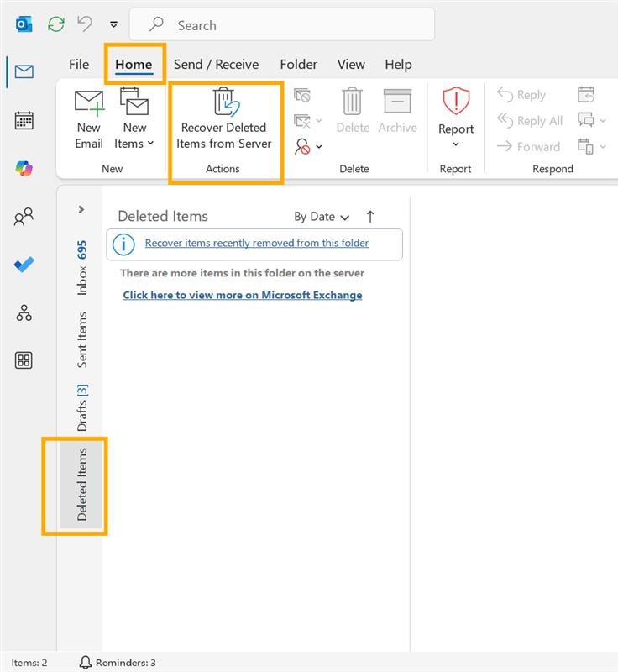
Task: Open the Report shield dropdown
Action: click(456, 118)
